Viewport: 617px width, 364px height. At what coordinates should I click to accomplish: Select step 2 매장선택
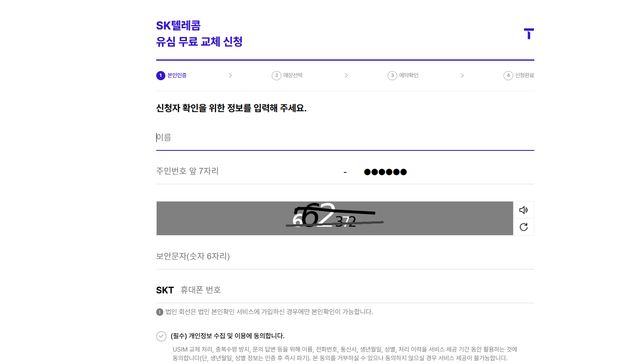287,75
